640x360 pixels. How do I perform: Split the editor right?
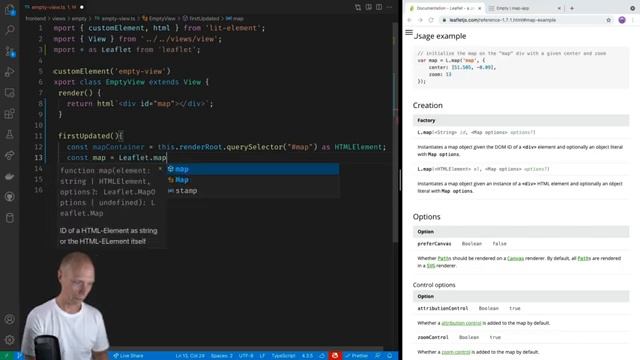coord(379,7)
